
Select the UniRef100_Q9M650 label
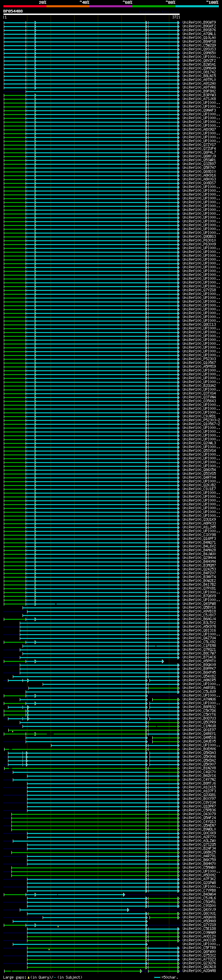coord(199,53)
